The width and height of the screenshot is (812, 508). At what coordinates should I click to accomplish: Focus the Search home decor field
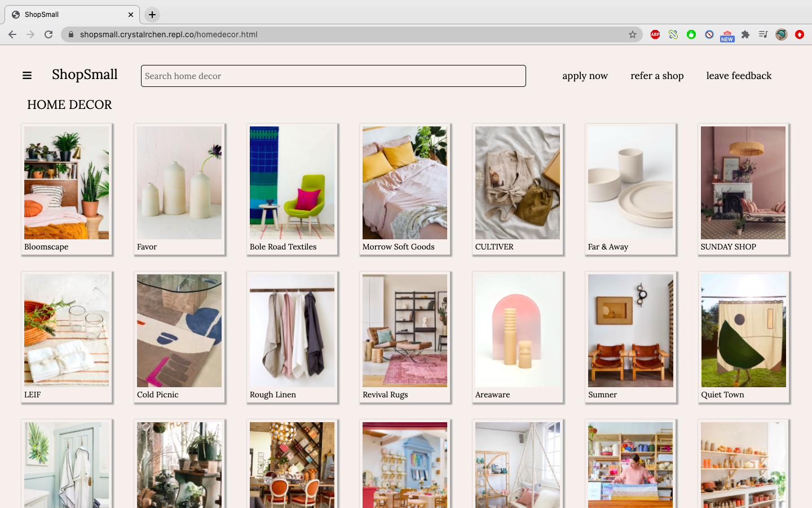[x=333, y=76]
